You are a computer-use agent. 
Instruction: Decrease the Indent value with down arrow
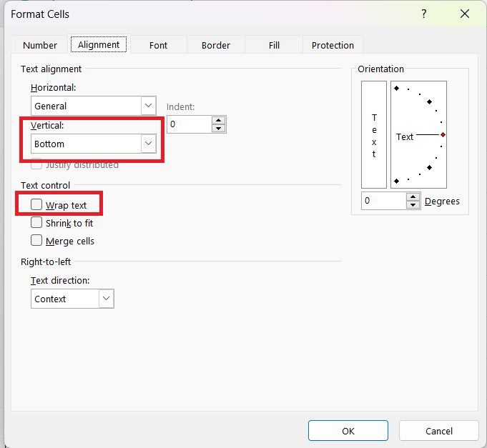pos(219,128)
